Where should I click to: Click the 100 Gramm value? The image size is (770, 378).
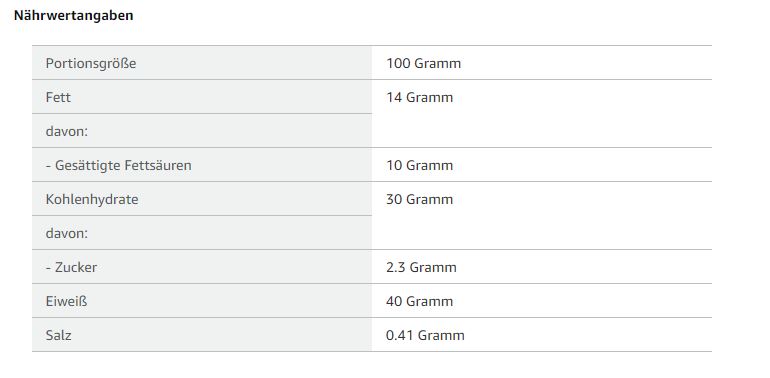(423, 63)
